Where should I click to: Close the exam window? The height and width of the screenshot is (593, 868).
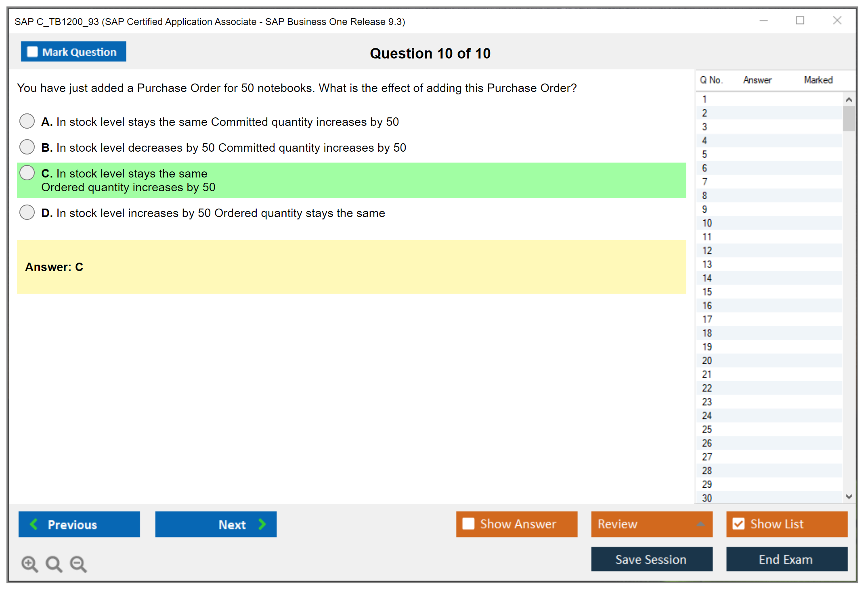837,21
